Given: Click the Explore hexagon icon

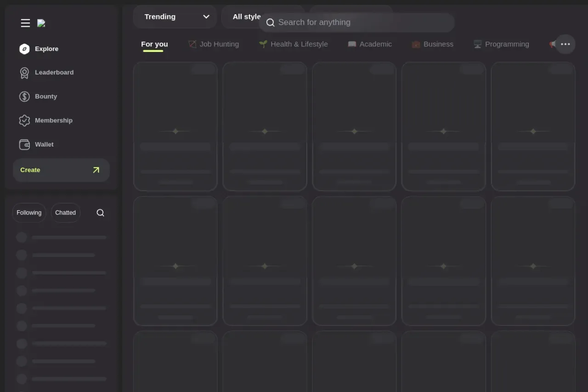Looking at the screenshot, I should pyautogui.click(x=24, y=49).
